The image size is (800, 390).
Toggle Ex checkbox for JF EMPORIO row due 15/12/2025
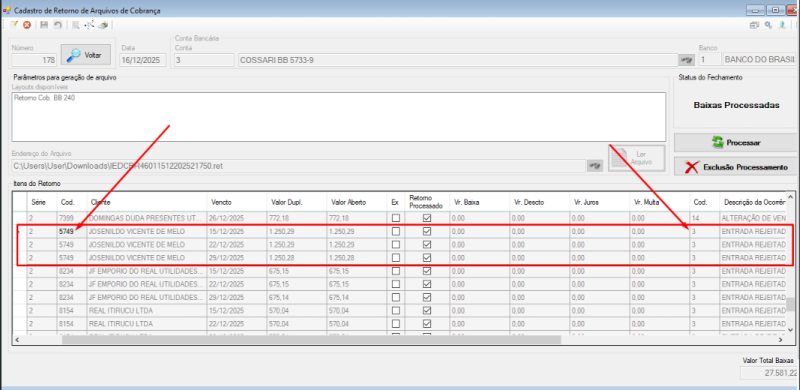(x=395, y=271)
